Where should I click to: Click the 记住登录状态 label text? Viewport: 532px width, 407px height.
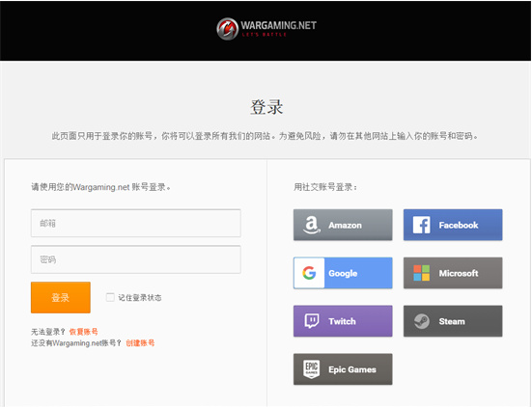[x=140, y=298]
